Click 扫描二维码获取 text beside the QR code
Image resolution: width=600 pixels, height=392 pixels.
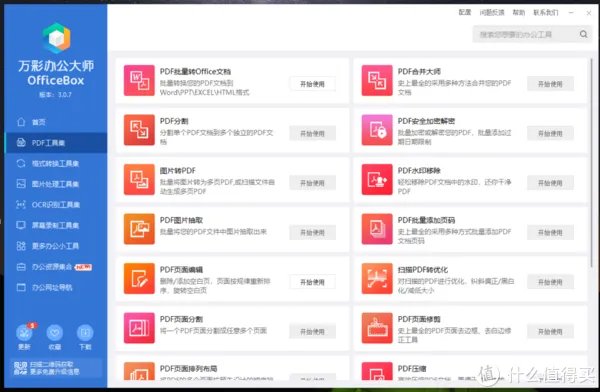point(51,364)
